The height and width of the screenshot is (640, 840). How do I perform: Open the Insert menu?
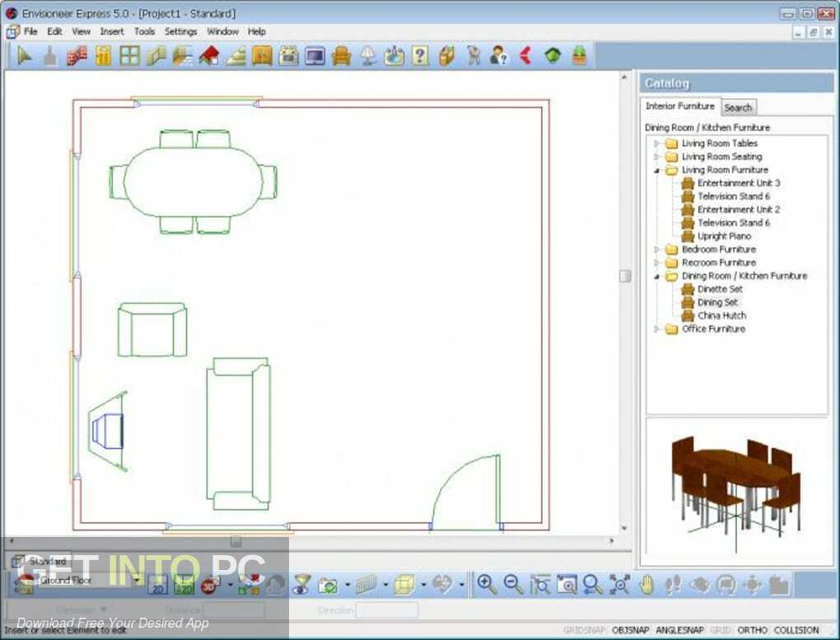[112, 31]
